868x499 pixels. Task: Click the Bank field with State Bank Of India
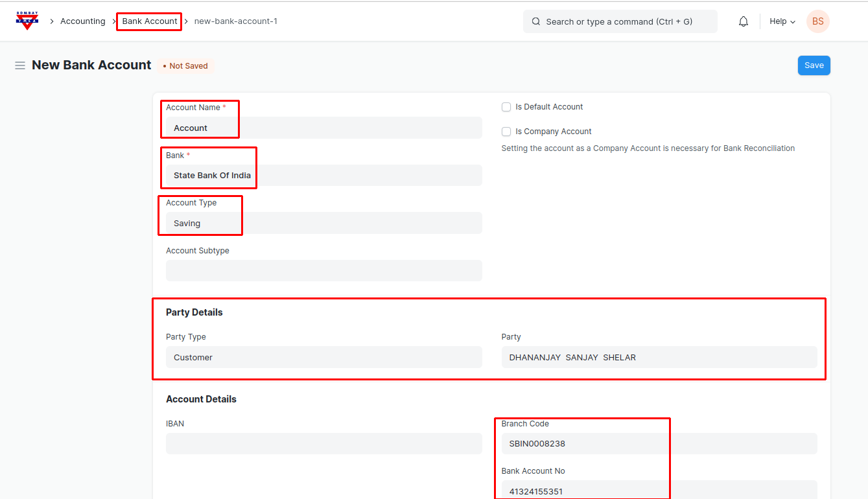(x=323, y=175)
